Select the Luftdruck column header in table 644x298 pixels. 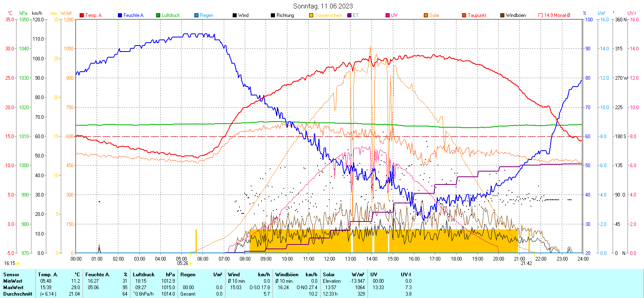(x=144, y=275)
